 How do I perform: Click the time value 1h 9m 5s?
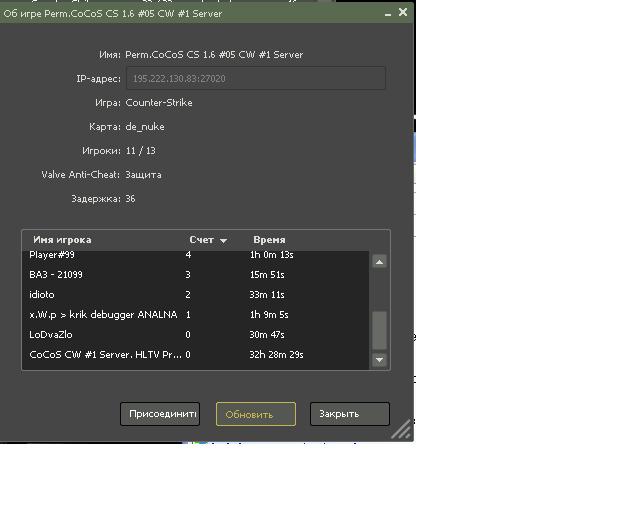(269, 314)
